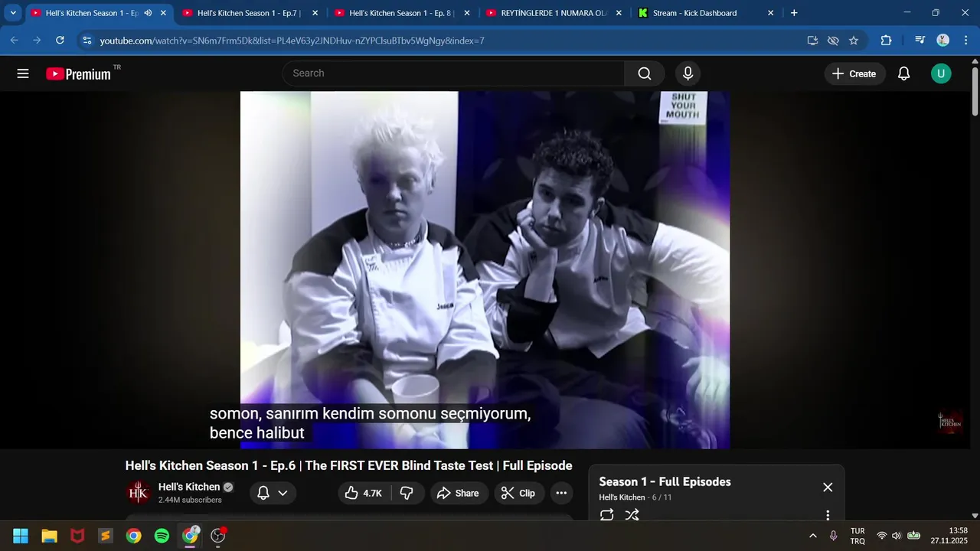Screen dimensions: 980x551
Task: Open YouTube notifications bell
Action: (903, 73)
